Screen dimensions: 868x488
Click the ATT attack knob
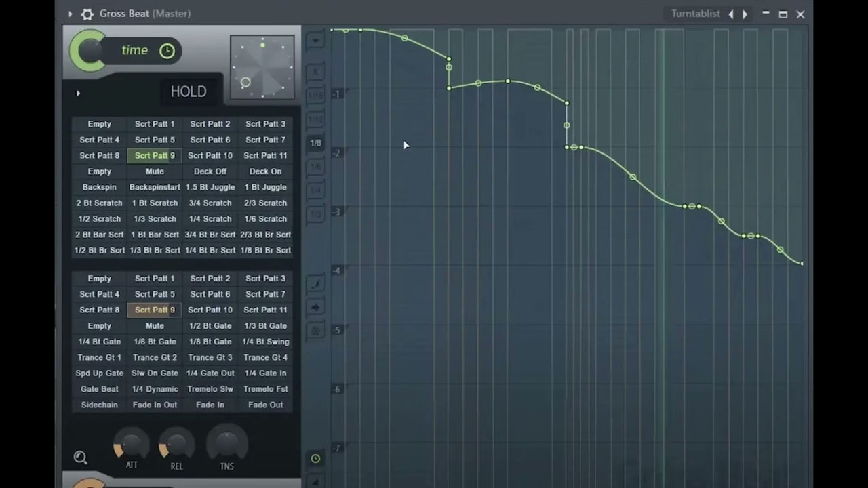tap(132, 445)
